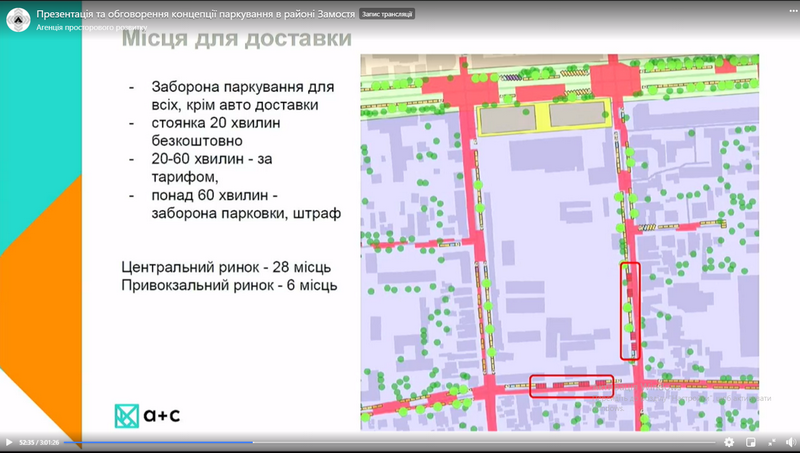Click the 'Центральний ринок - 28 місць' text
Image resolution: width=800 pixels, height=453 pixels.
(x=225, y=269)
